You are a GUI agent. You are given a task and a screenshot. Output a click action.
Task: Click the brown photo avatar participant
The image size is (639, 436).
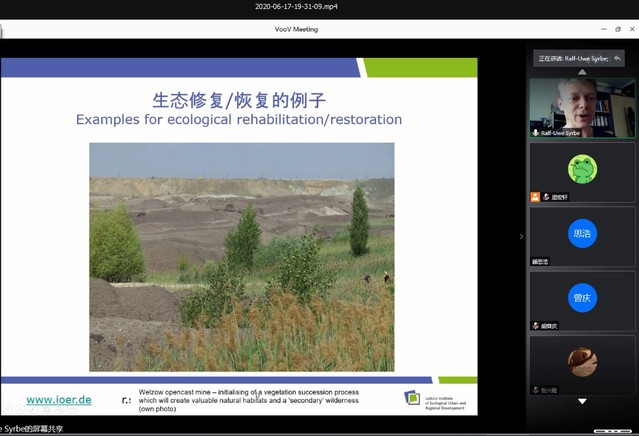[582, 362]
